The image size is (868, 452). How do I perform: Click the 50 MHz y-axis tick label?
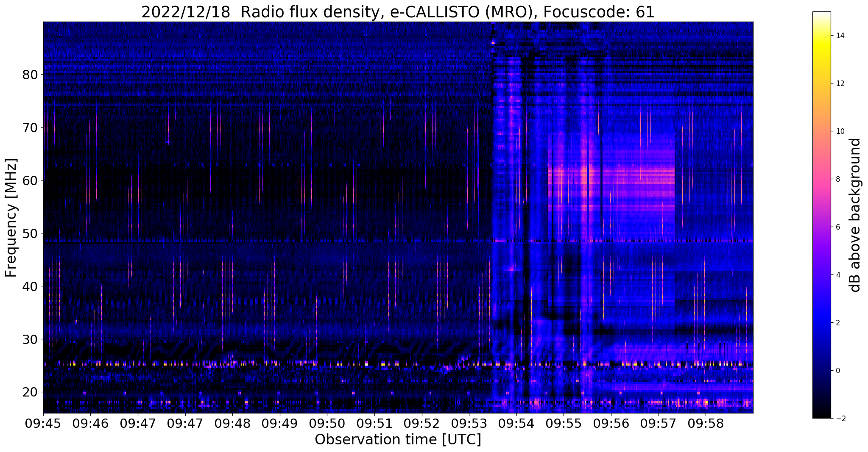30,233
